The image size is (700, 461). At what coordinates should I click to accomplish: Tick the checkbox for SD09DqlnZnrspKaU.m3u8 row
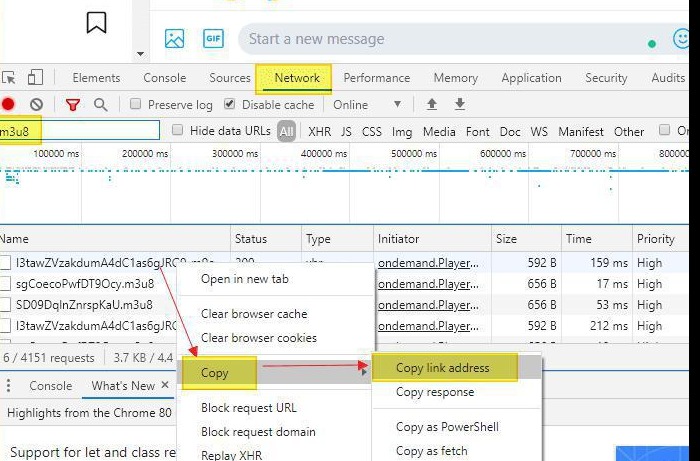click(x=5, y=305)
